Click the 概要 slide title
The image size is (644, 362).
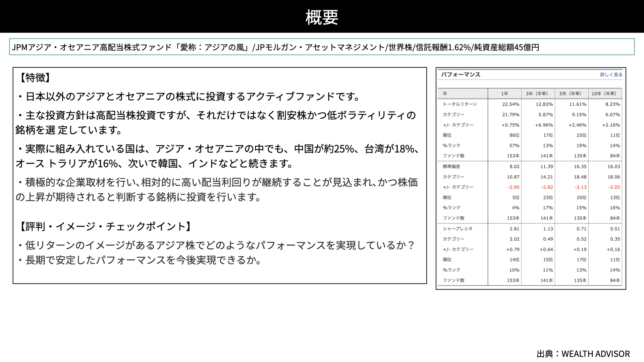[322, 17]
